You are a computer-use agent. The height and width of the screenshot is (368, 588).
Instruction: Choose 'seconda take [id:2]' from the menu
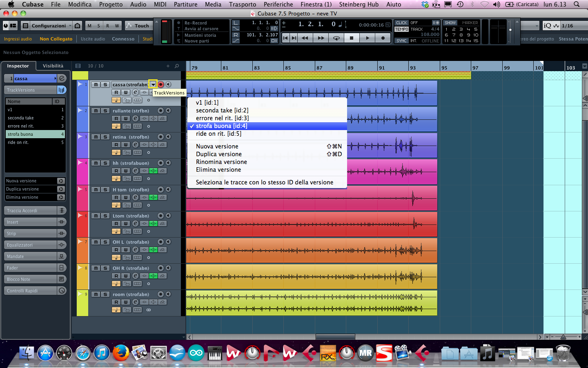pos(267,110)
